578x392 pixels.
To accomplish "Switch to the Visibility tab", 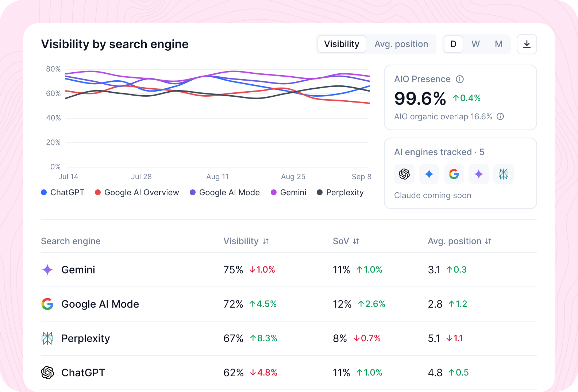I will coord(342,44).
